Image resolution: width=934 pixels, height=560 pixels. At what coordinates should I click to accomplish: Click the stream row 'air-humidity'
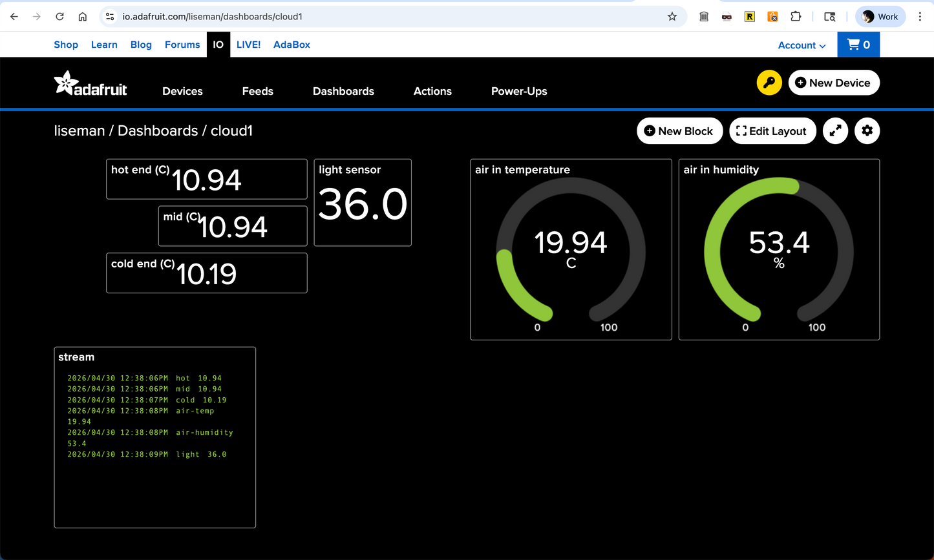[x=150, y=438]
